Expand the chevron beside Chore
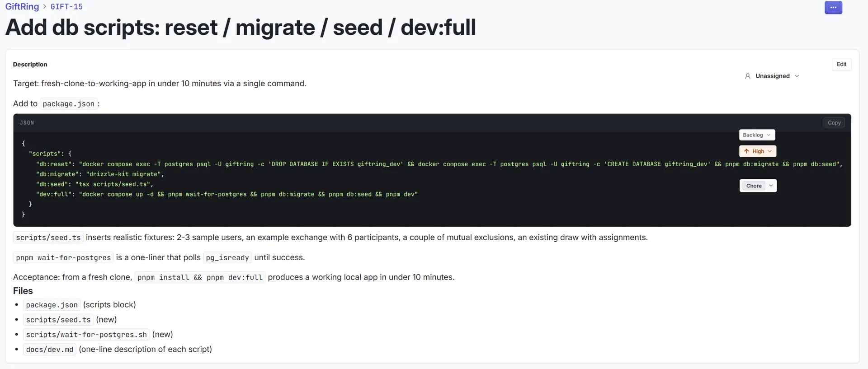868x369 pixels. coord(771,186)
